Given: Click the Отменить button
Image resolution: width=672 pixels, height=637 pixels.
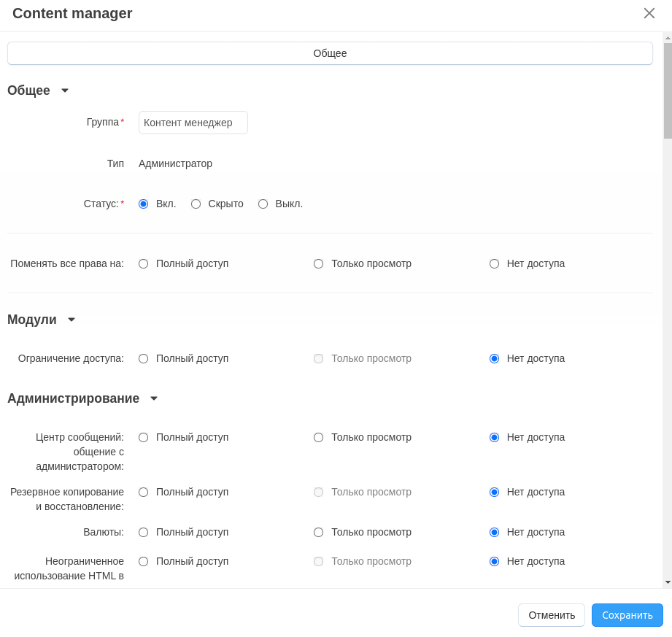Looking at the screenshot, I should 552,615.
